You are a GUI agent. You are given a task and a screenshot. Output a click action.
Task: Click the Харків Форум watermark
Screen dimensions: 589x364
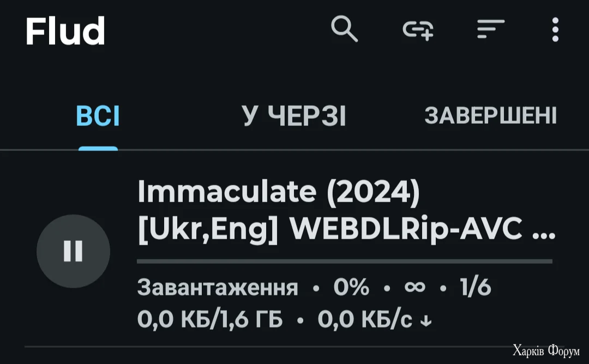546,350
